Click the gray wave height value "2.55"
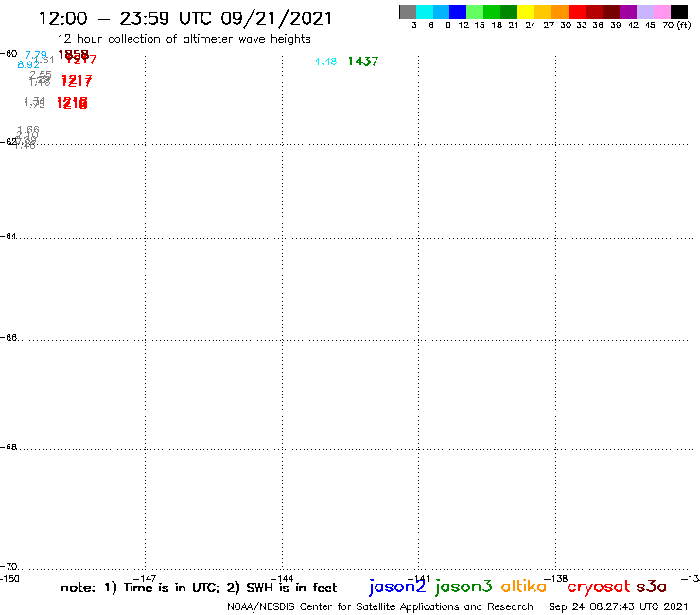700x615 pixels. (41, 75)
